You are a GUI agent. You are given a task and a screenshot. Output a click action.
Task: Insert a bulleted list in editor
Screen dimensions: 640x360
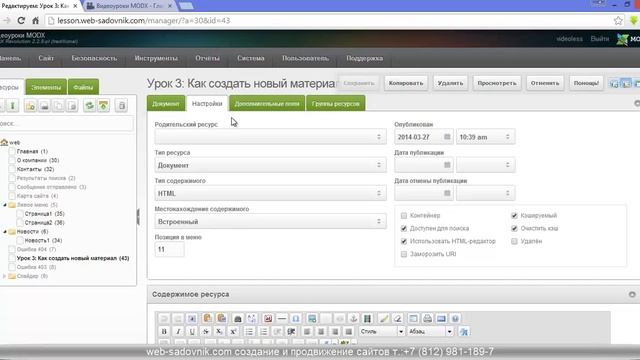[249, 331]
